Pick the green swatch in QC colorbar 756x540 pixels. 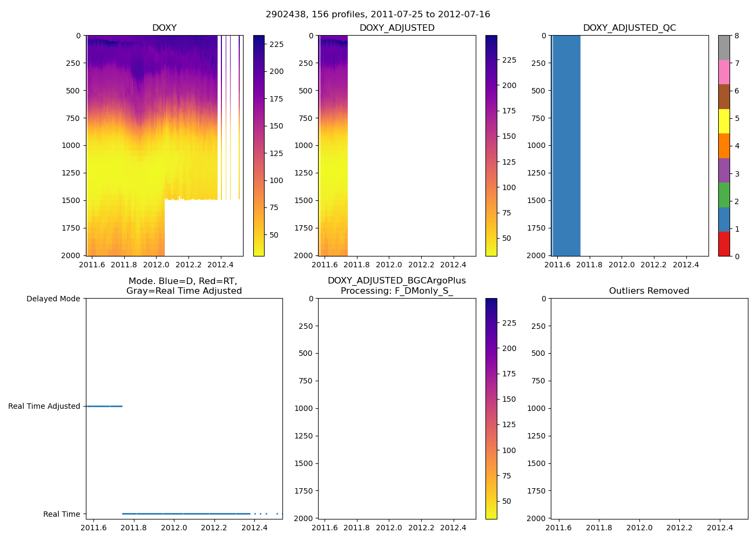pos(724,194)
